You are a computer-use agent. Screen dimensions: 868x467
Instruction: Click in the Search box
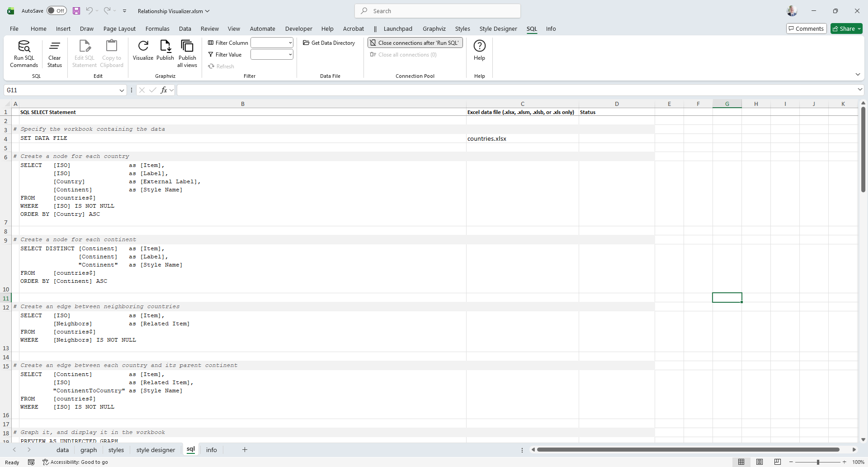pyautogui.click(x=438, y=11)
